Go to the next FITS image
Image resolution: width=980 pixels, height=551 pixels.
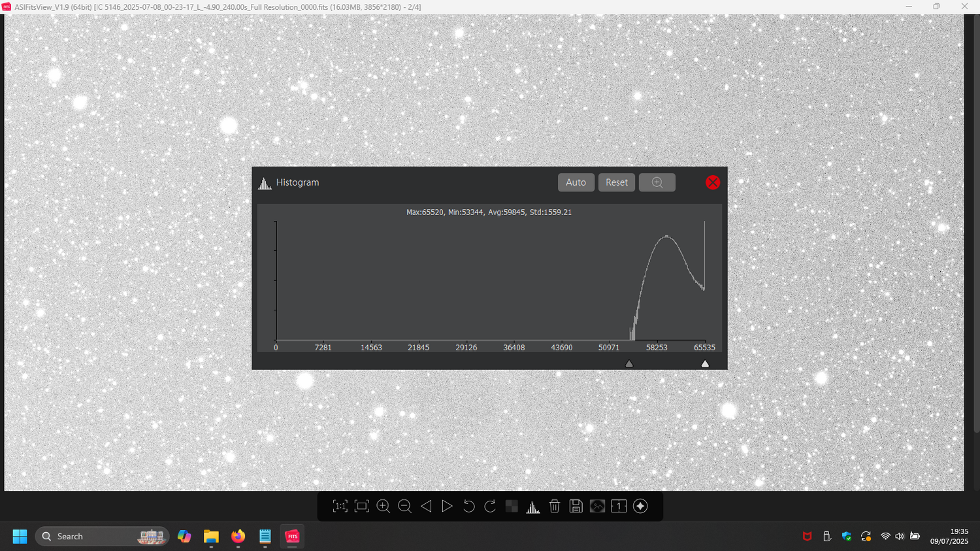tap(447, 507)
